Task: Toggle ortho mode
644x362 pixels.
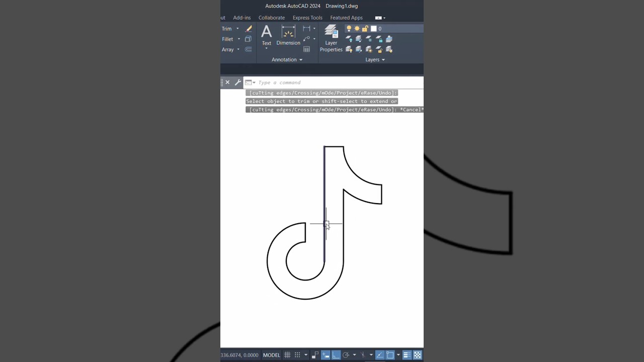Action: [336, 355]
